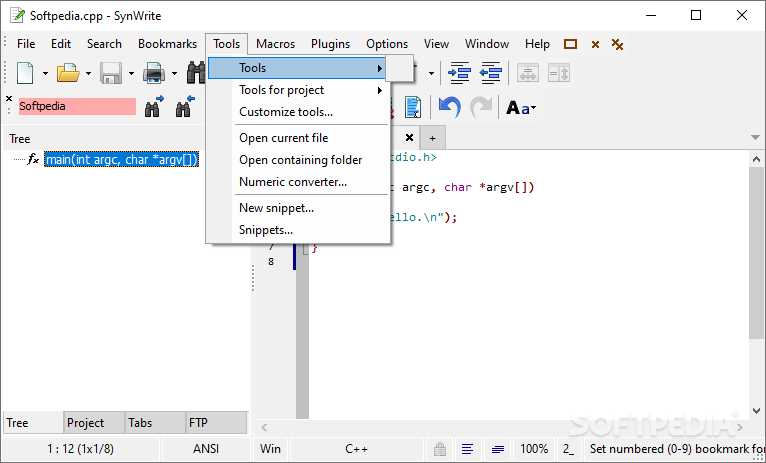The height and width of the screenshot is (463, 766).
Task: Toggle the second blue lines icon in the status bar
Action: coord(498,449)
